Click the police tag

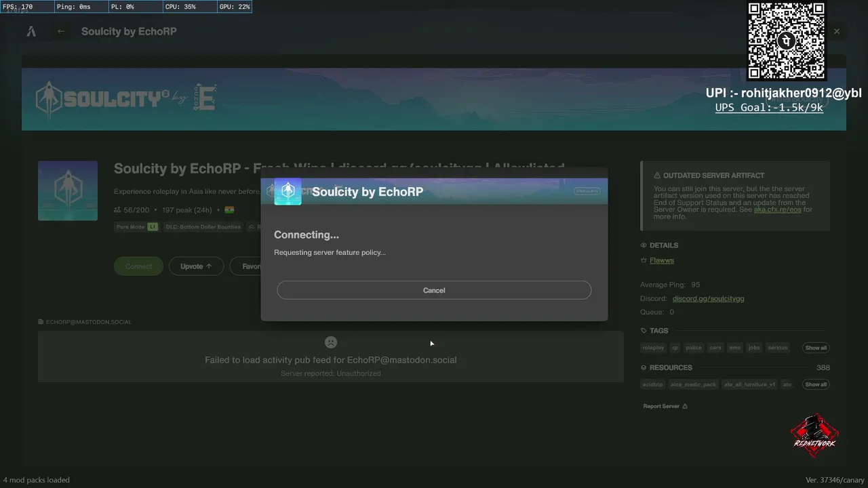point(694,348)
